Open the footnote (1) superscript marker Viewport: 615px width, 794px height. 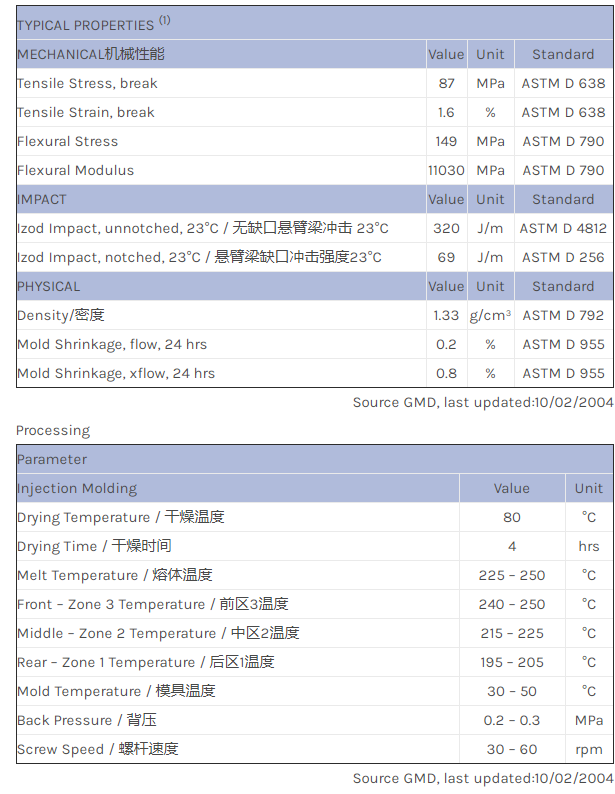pyautogui.click(x=165, y=20)
